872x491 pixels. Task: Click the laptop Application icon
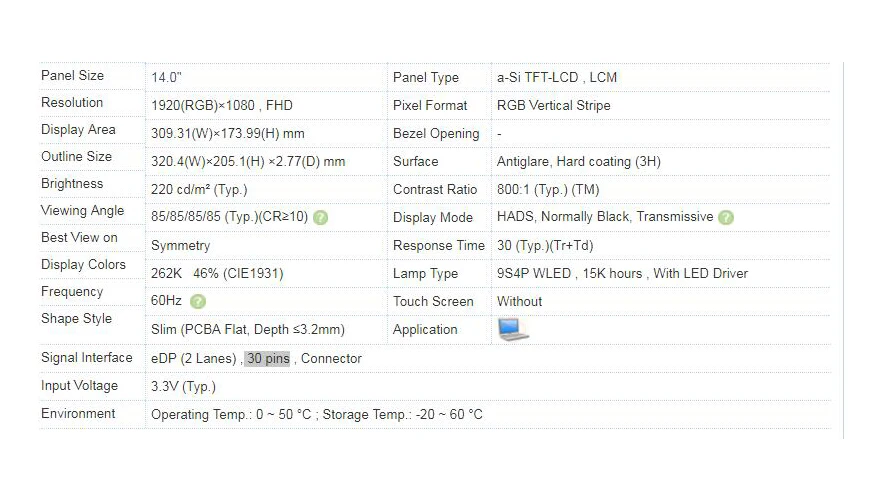tap(513, 329)
